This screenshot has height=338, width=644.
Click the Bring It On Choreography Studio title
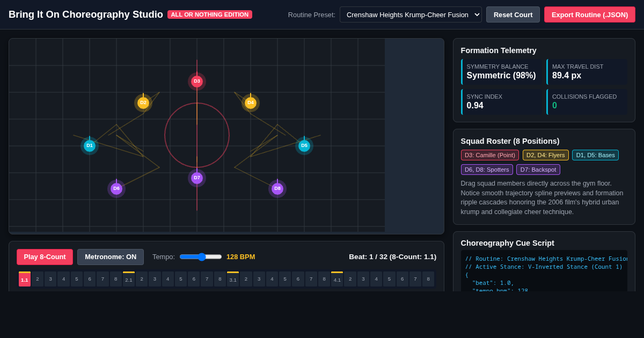click(86, 14)
